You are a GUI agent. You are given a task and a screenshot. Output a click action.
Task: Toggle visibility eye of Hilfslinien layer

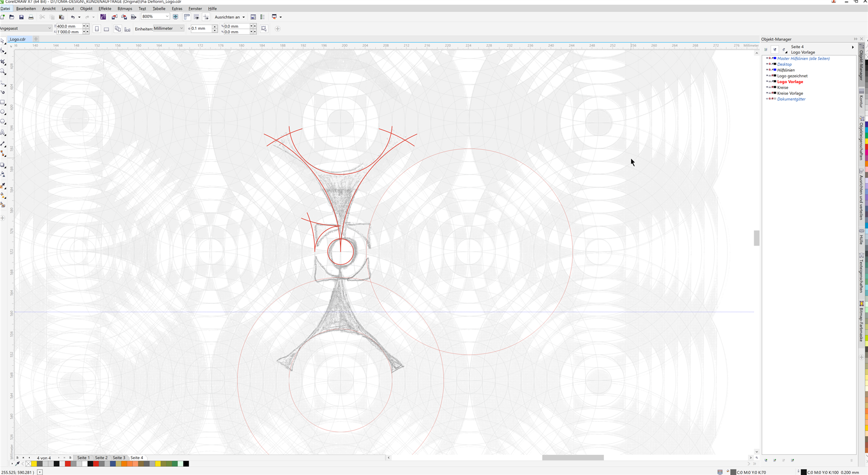[x=767, y=70]
